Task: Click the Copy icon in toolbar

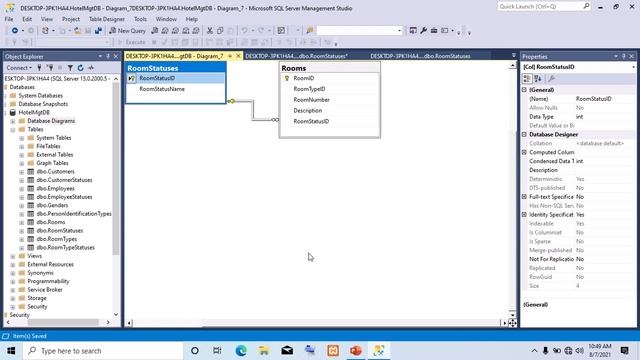Action: coord(220,31)
